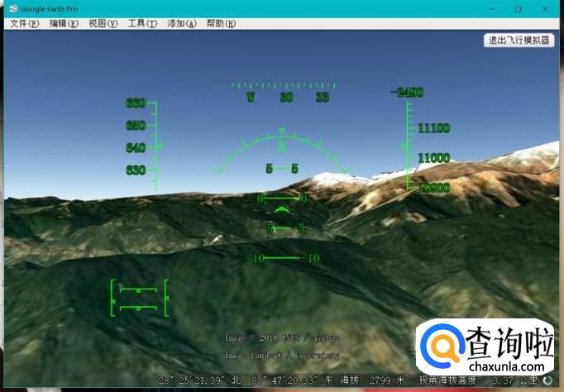Click the green throttle and flaps indicator
The width and height of the screenshot is (564, 392).
pyautogui.click(x=139, y=298)
